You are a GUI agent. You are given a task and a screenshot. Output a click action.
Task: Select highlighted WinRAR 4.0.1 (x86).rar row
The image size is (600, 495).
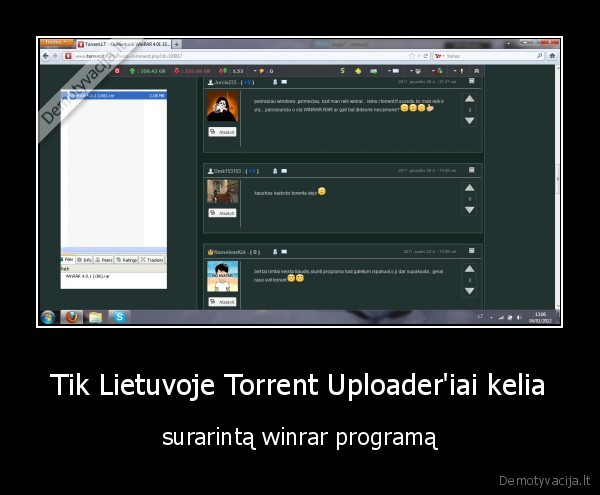pos(114,95)
